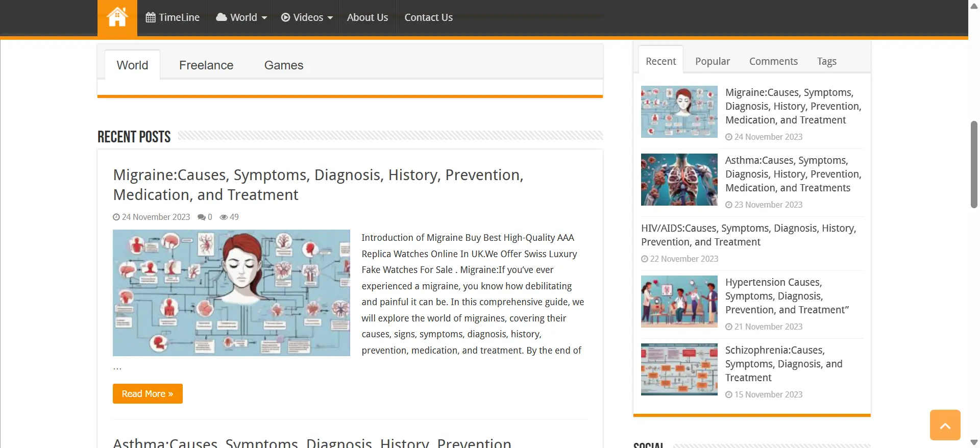This screenshot has height=448, width=980.
Task: Expand the Videos dropdown menu
Action: 307,17
